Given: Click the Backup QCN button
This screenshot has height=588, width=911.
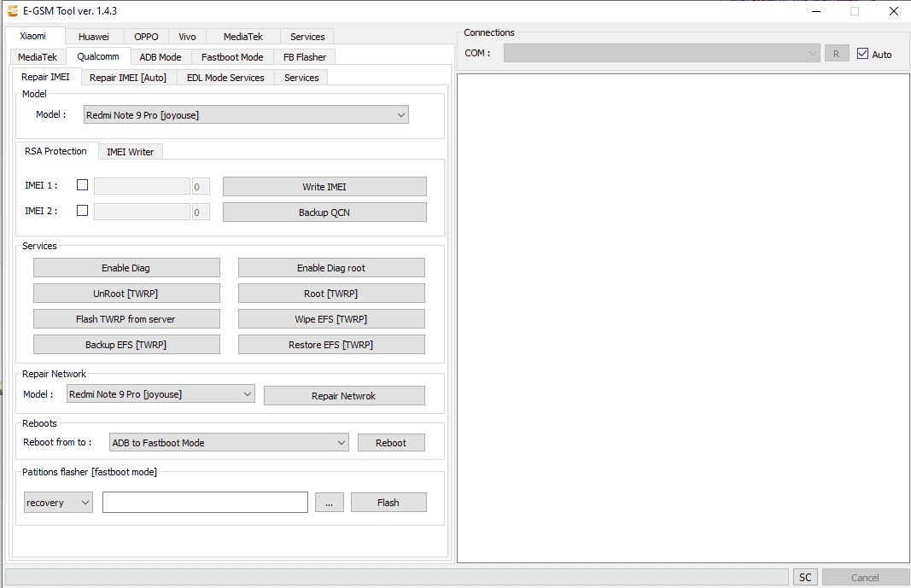Looking at the screenshot, I should pyautogui.click(x=324, y=212).
